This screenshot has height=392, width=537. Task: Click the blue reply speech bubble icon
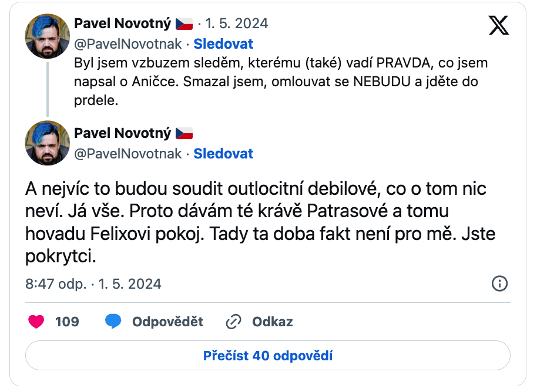pyautogui.click(x=113, y=322)
